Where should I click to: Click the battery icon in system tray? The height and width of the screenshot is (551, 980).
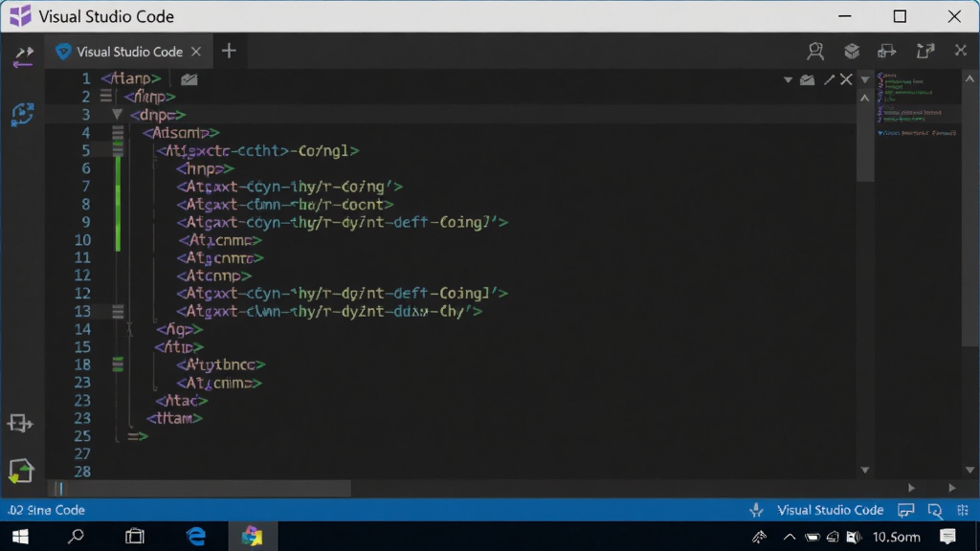tap(812, 537)
